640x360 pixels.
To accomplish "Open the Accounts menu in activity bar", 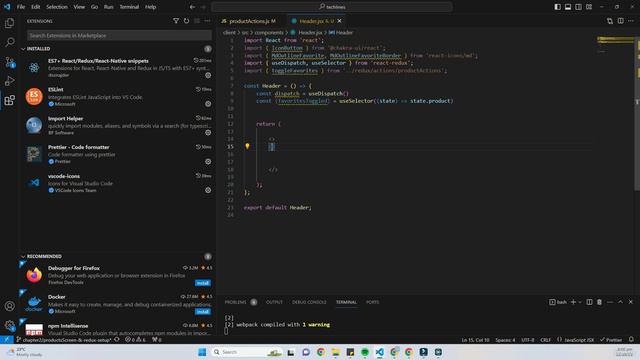I will pyautogui.click(x=9, y=306).
